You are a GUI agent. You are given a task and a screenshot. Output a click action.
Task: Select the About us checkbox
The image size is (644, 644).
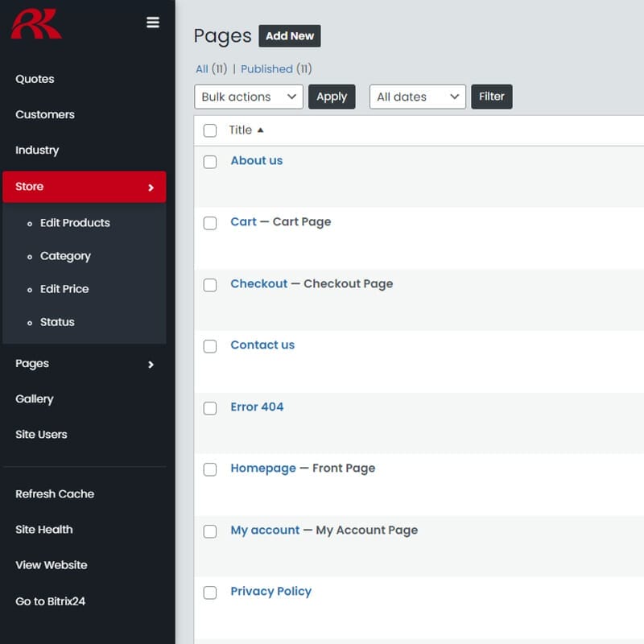[210, 162]
